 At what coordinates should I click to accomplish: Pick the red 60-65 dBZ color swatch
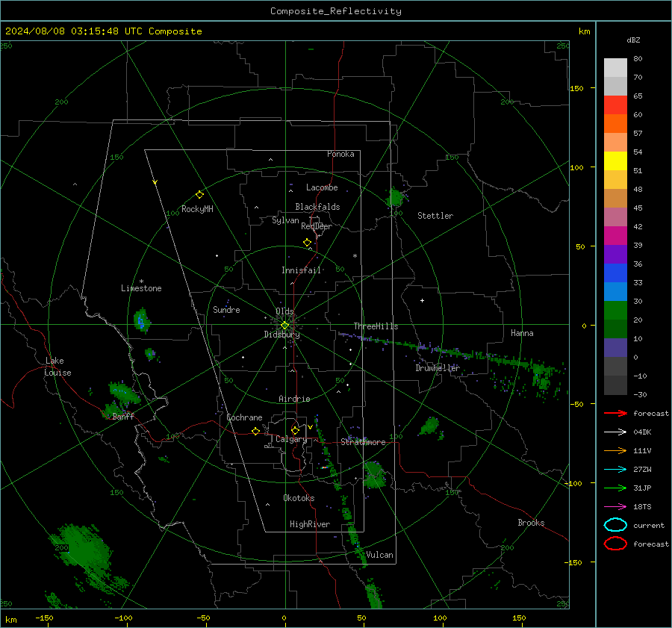click(615, 105)
